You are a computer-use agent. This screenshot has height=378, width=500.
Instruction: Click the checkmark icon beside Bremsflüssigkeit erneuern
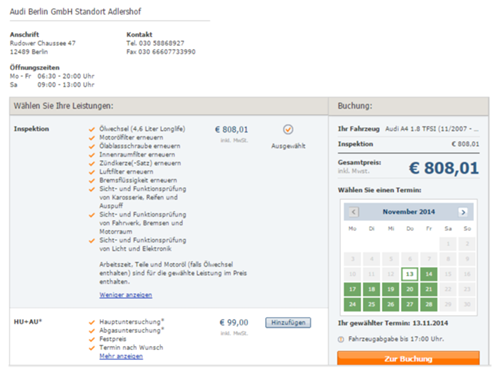[92, 181]
